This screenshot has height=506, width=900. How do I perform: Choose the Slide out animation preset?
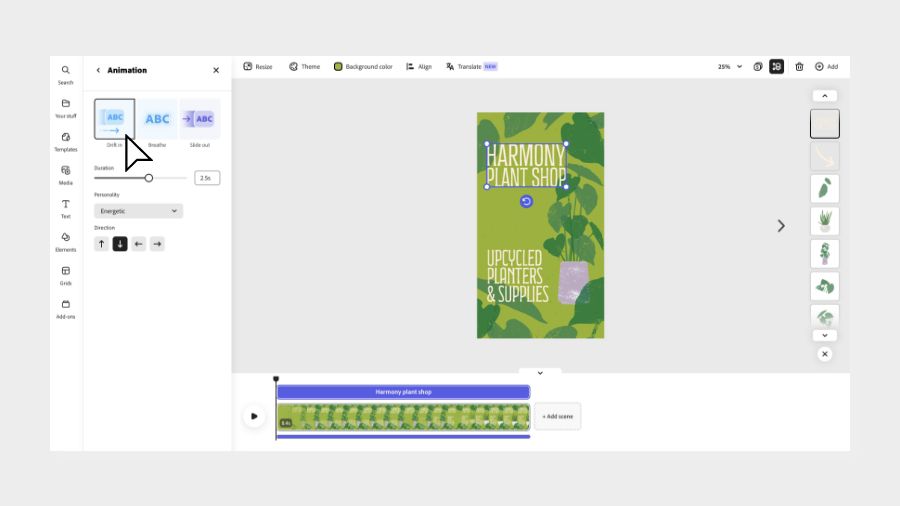click(200, 119)
